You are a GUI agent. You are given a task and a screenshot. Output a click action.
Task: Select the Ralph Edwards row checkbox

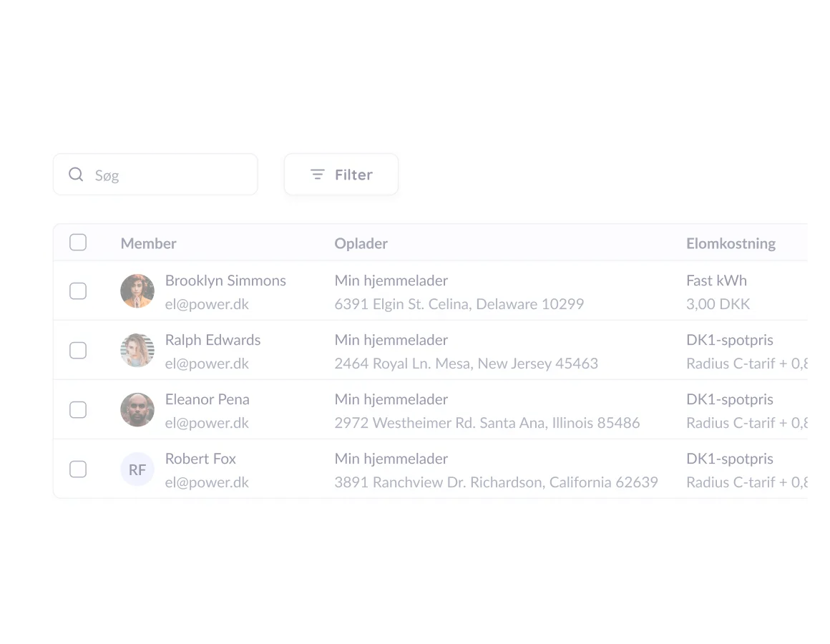(78, 351)
